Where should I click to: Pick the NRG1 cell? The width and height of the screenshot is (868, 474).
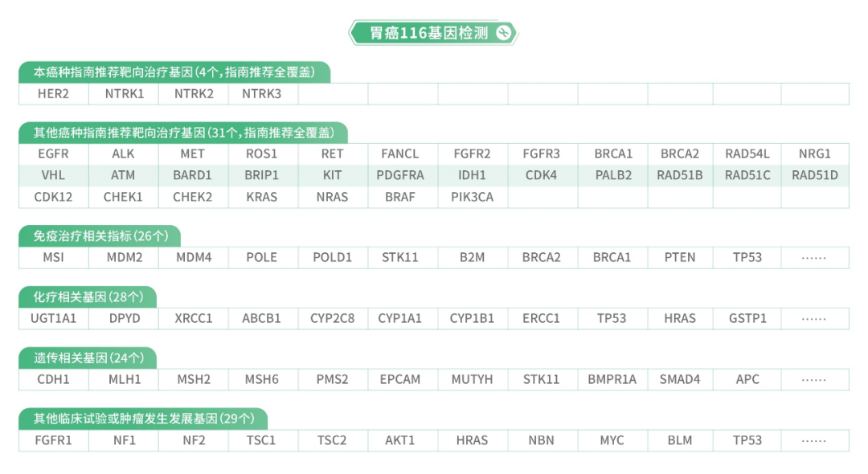click(815, 153)
